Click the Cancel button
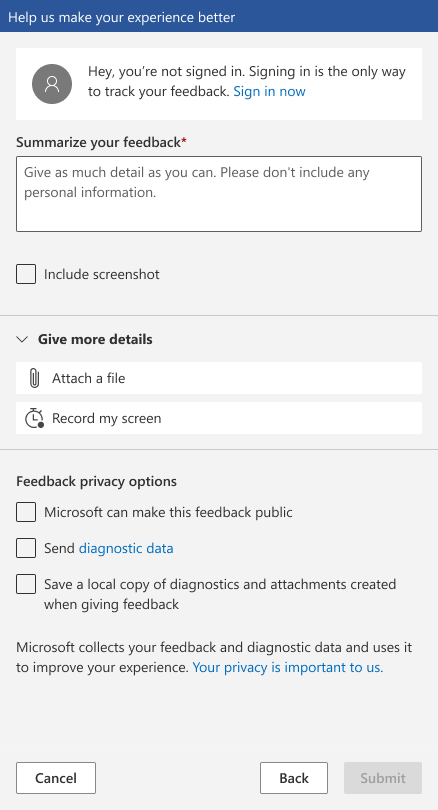The height and width of the screenshot is (810, 438). 56,778
